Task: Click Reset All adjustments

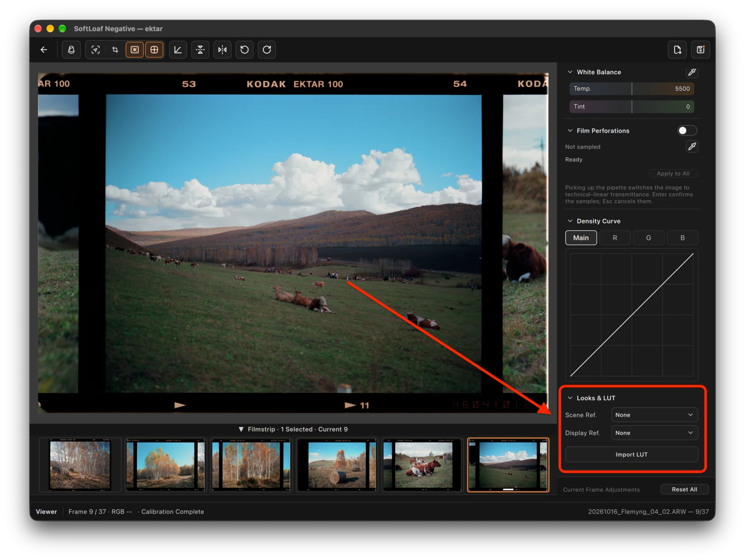Action: click(684, 490)
